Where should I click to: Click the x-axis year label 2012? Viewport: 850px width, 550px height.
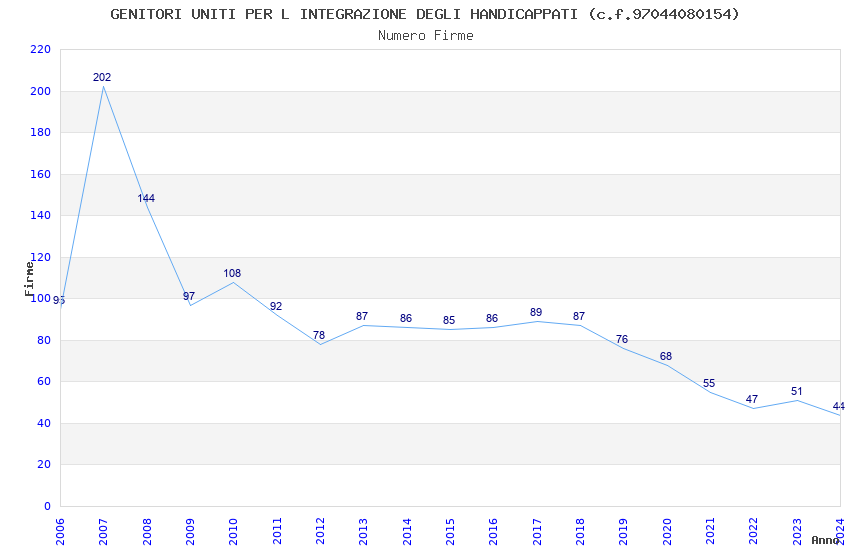tap(320, 532)
